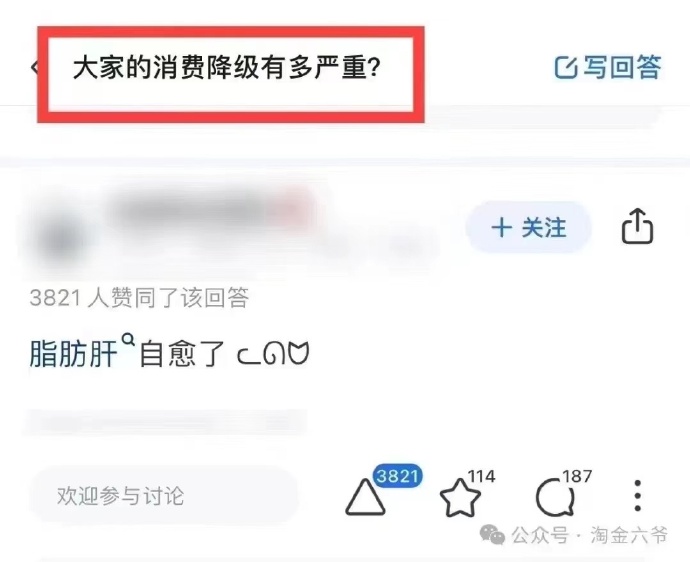Click the 写回答 text label

[622, 67]
